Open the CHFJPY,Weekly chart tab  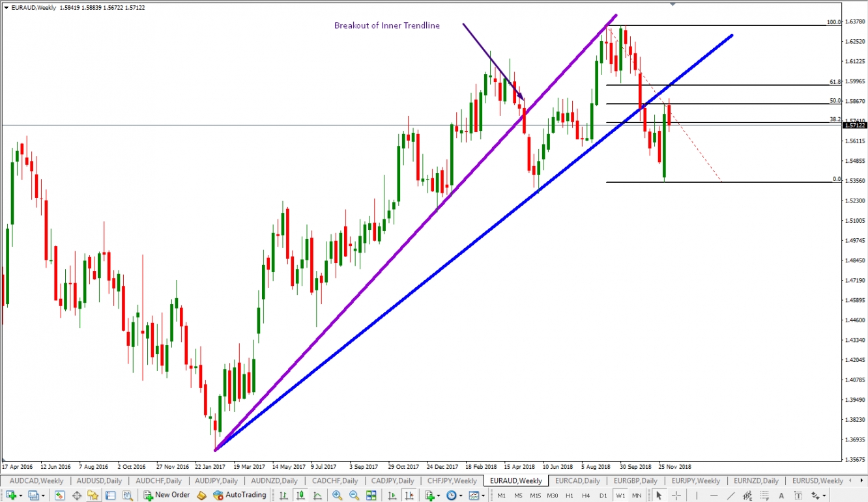pyautogui.click(x=452, y=481)
